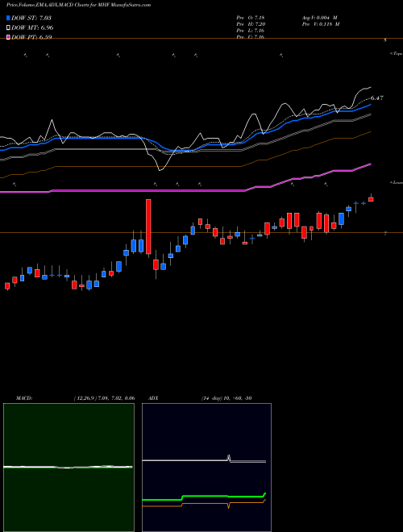Select the 'DOW PT: 6.59' legend label
403x532 pixels.
click(31, 37)
